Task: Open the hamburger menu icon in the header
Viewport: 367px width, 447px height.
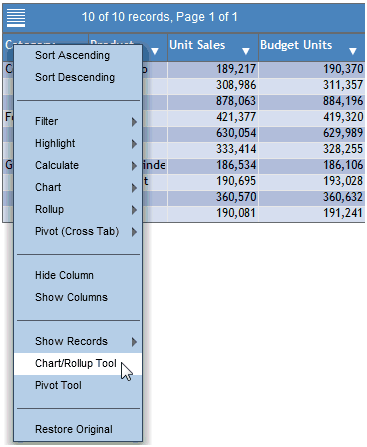Action: pyautogui.click(x=16, y=18)
